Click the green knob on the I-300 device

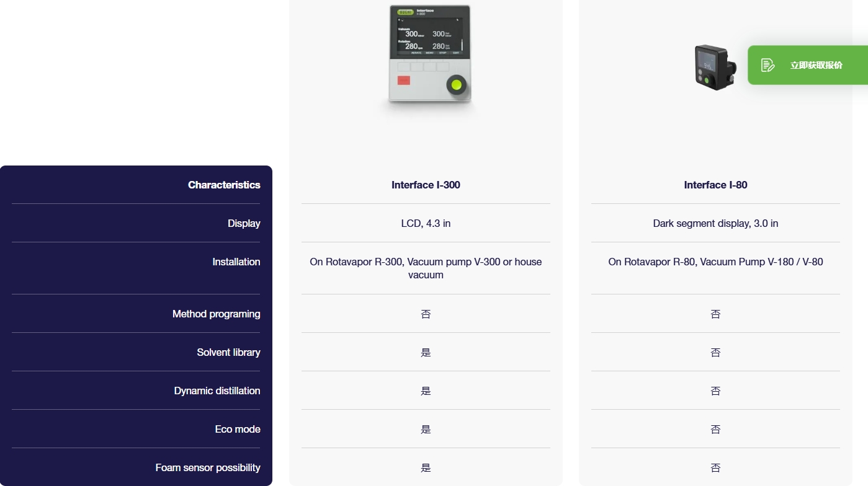point(457,86)
